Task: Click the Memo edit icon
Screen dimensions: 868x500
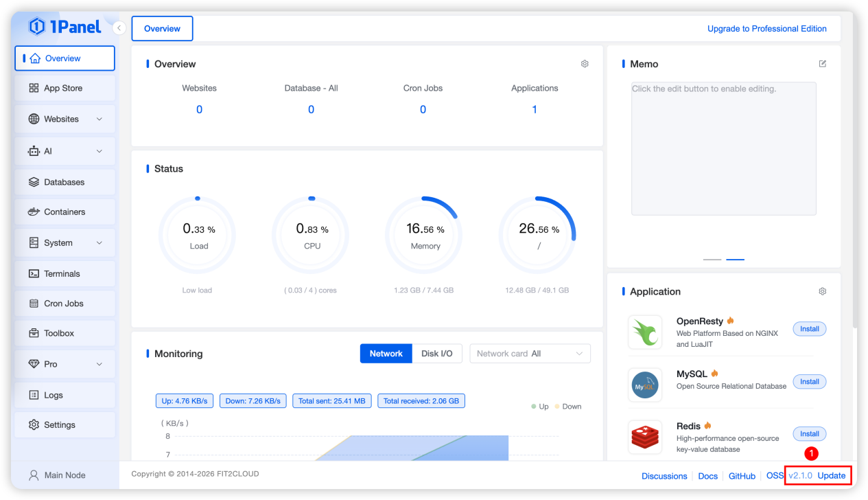Action: pyautogui.click(x=823, y=64)
